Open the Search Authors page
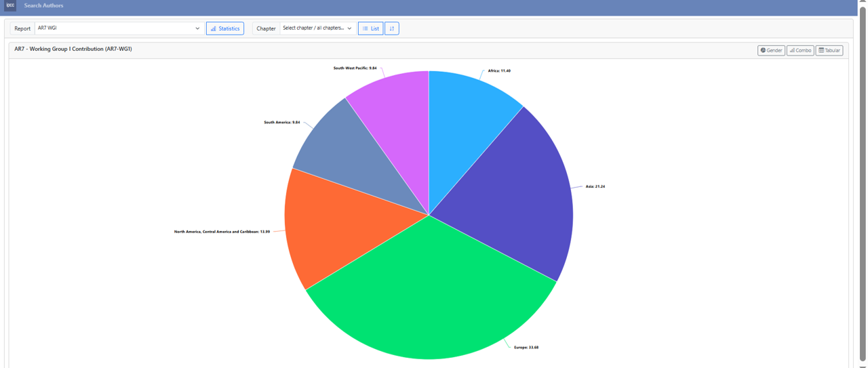Image resolution: width=868 pixels, height=368 pixels. [x=43, y=5]
